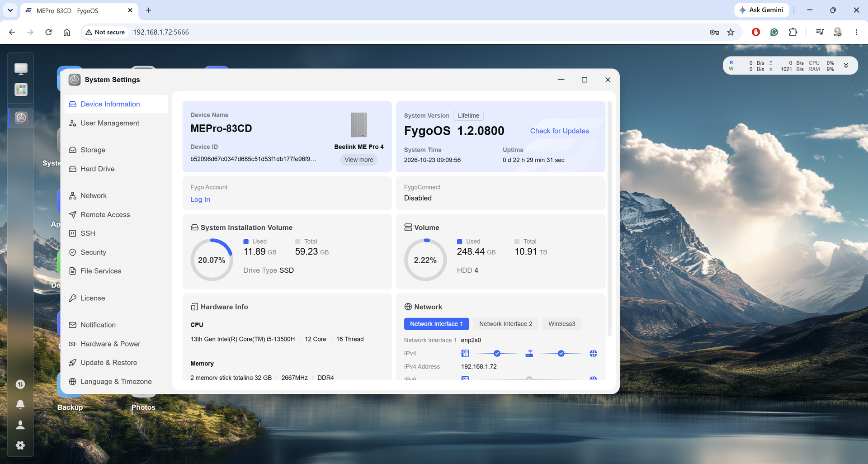Image resolution: width=868 pixels, height=464 pixels.
Task: Open the desktop monitor icon in dock
Action: 21,69
